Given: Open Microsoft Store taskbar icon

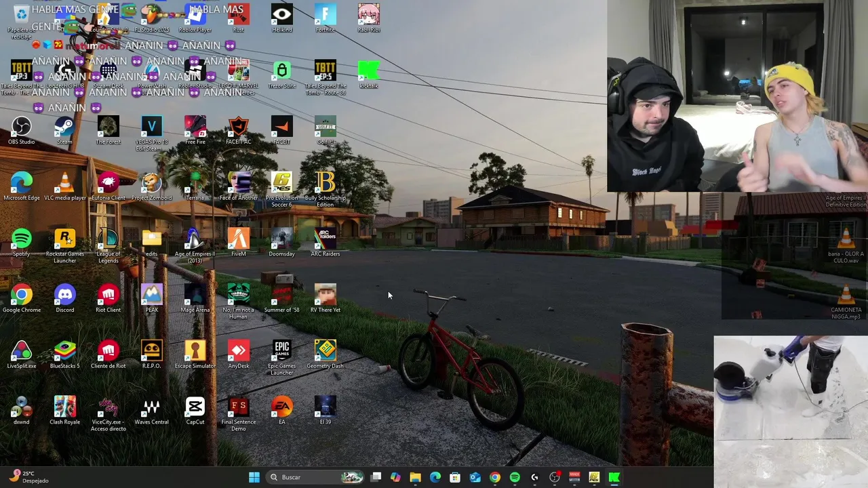Looking at the screenshot, I should point(455,477).
